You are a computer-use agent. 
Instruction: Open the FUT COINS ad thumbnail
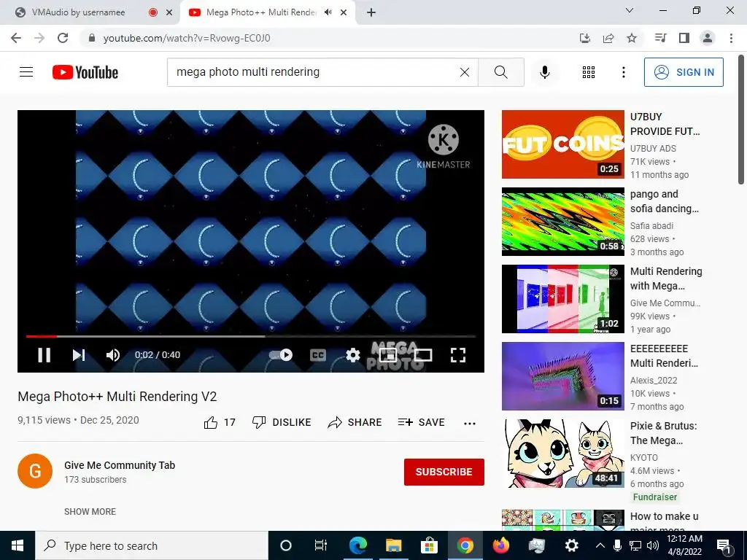click(x=562, y=144)
